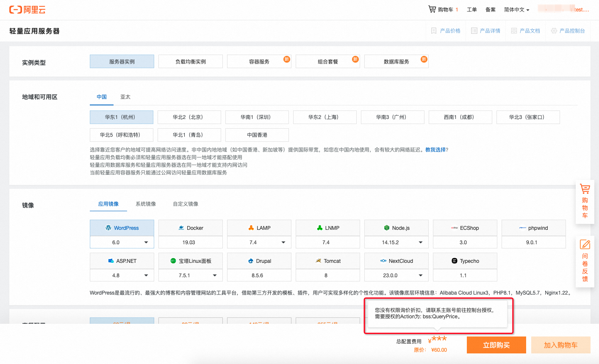Screen dimensions: 599x364
Task: Click the Tomcat cat icon
Action: click(x=319, y=261)
